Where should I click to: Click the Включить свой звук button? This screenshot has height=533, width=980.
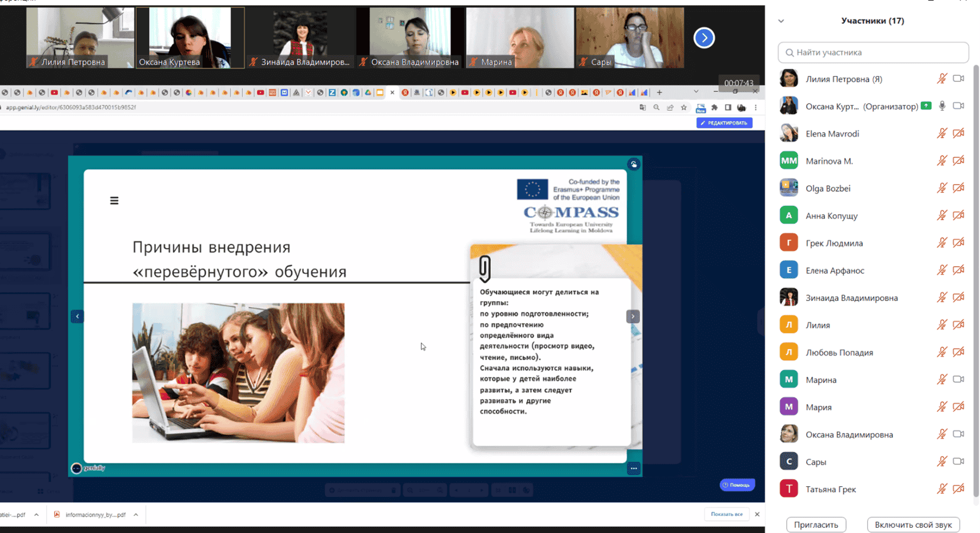(x=913, y=525)
